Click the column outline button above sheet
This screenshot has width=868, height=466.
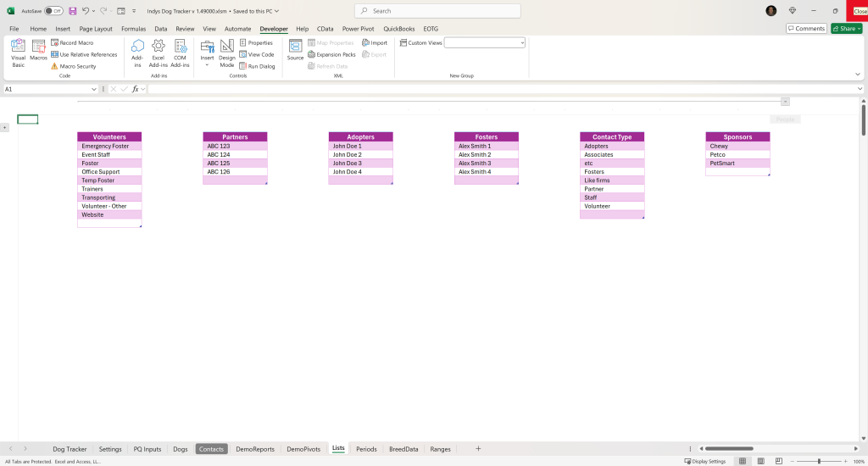(785, 102)
